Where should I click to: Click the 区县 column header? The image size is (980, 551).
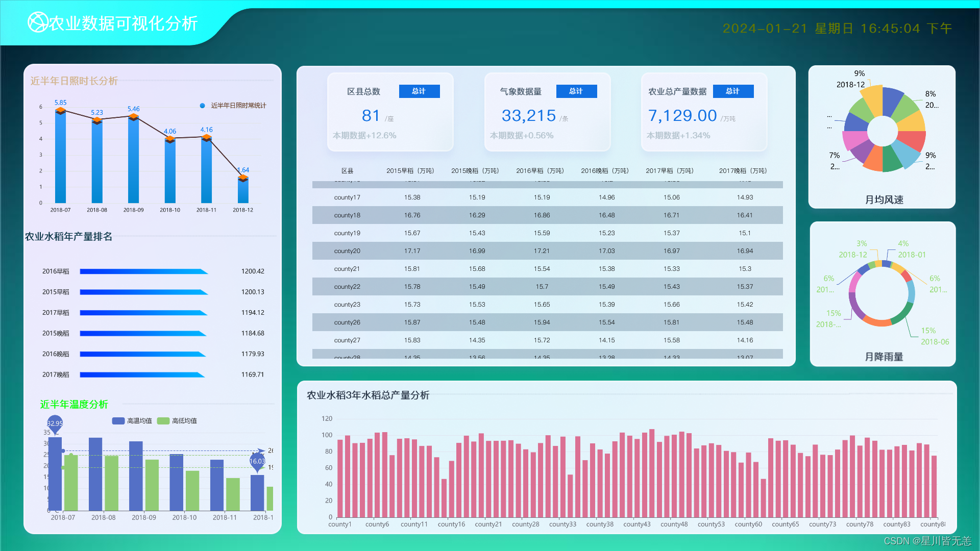pyautogui.click(x=347, y=171)
